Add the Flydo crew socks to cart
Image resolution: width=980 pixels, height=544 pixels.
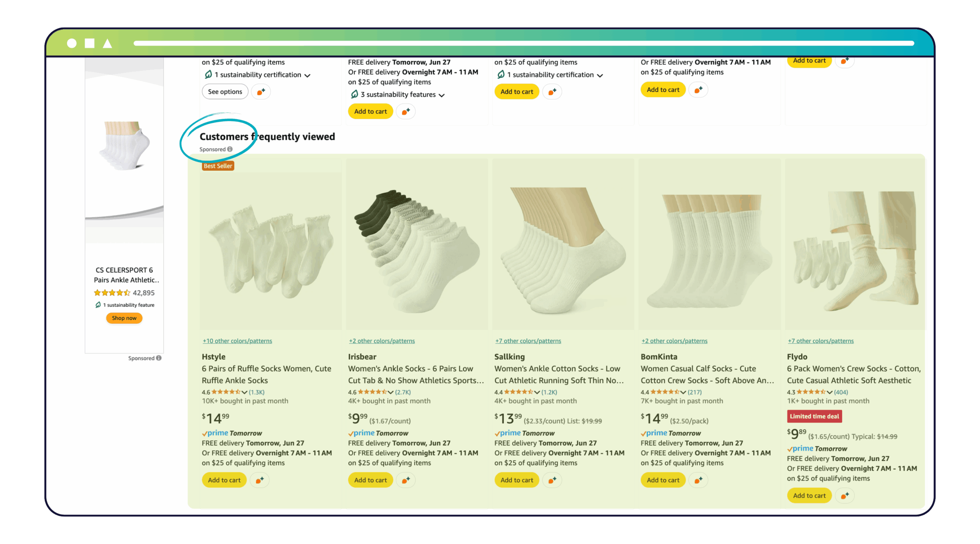pyautogui.click(x=809, y=496)
